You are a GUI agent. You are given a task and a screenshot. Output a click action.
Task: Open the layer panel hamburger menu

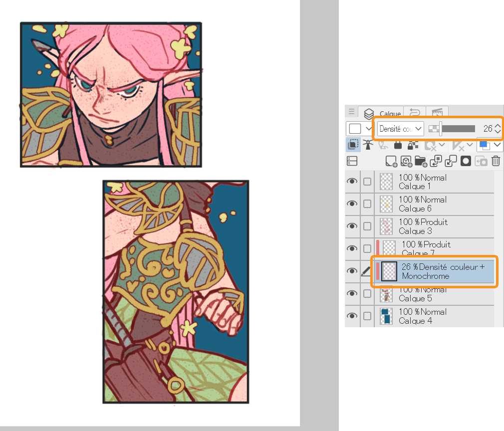[351, 112]
